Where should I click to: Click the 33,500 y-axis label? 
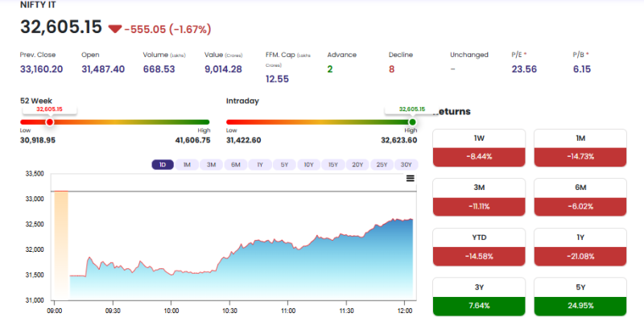[x=35, y=174]
